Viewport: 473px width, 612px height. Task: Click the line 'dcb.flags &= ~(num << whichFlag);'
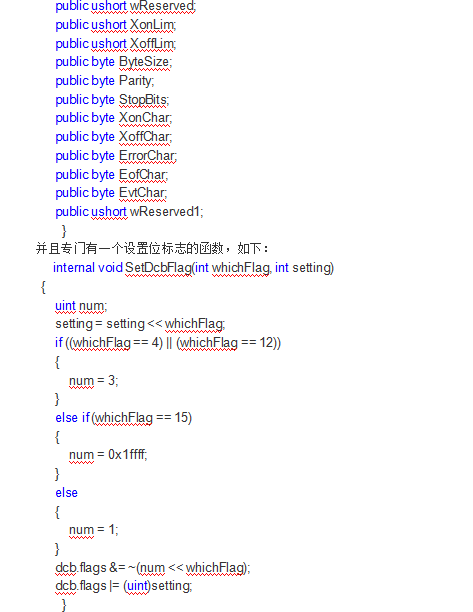click(x=153, y=568)
